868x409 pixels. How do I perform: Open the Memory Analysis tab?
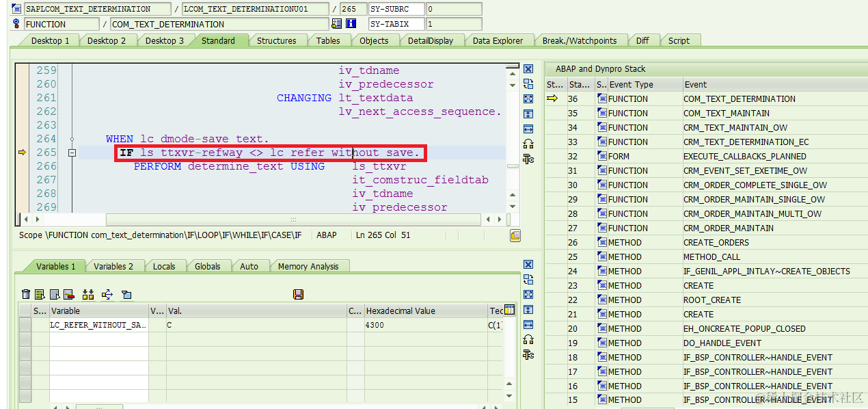[308, 266]
